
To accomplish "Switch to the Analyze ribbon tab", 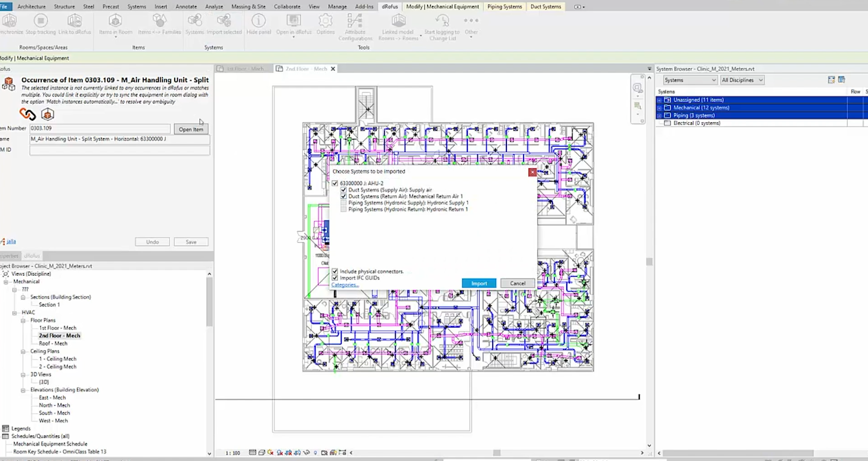I will click(x=214, y=7).
